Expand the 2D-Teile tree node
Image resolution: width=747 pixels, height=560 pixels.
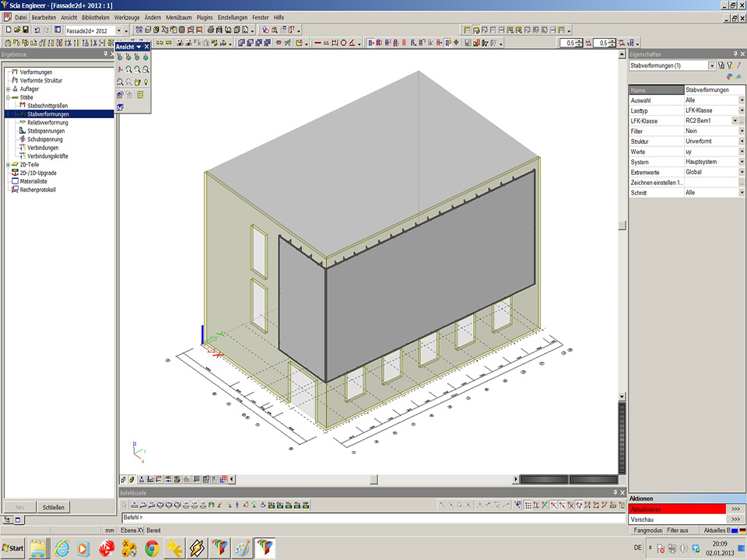8,165
